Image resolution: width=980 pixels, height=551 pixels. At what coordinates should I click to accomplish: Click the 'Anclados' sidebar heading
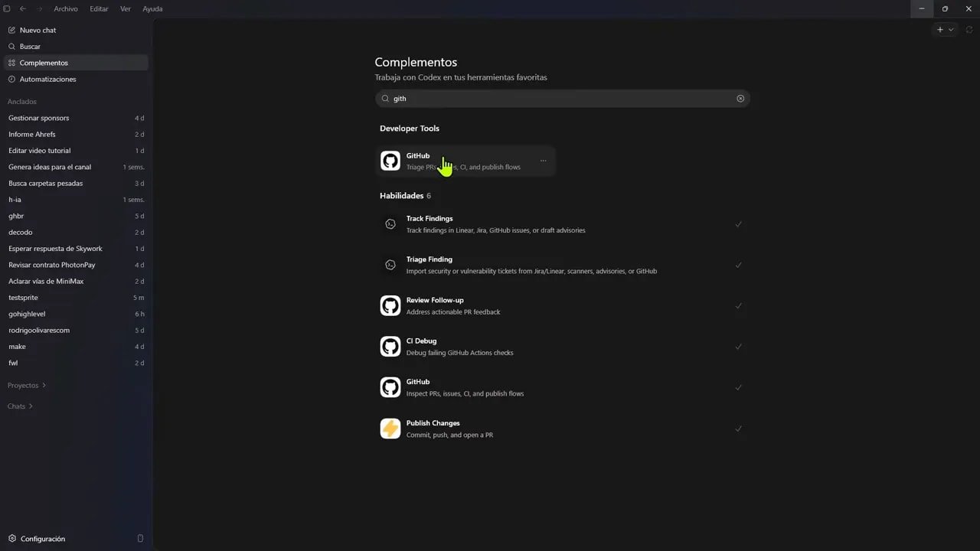[22, 102]
